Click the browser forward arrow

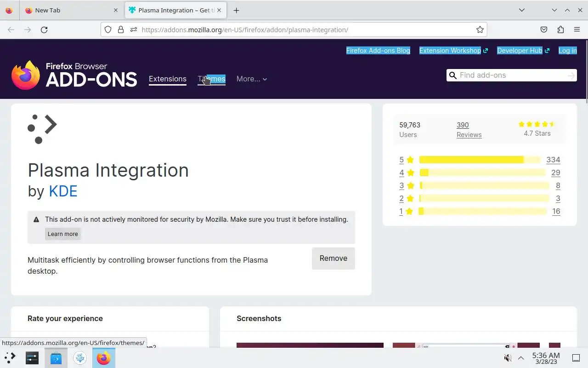click(28, 29)
